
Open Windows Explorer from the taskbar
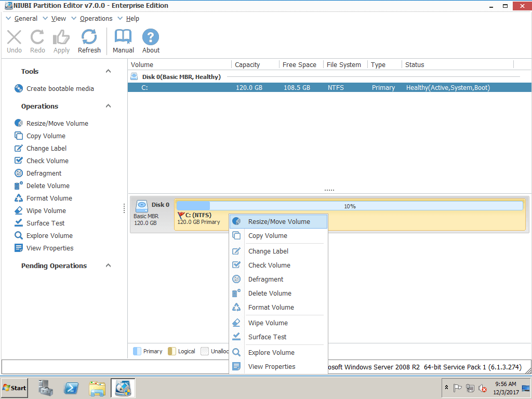[x=97, y=388]
